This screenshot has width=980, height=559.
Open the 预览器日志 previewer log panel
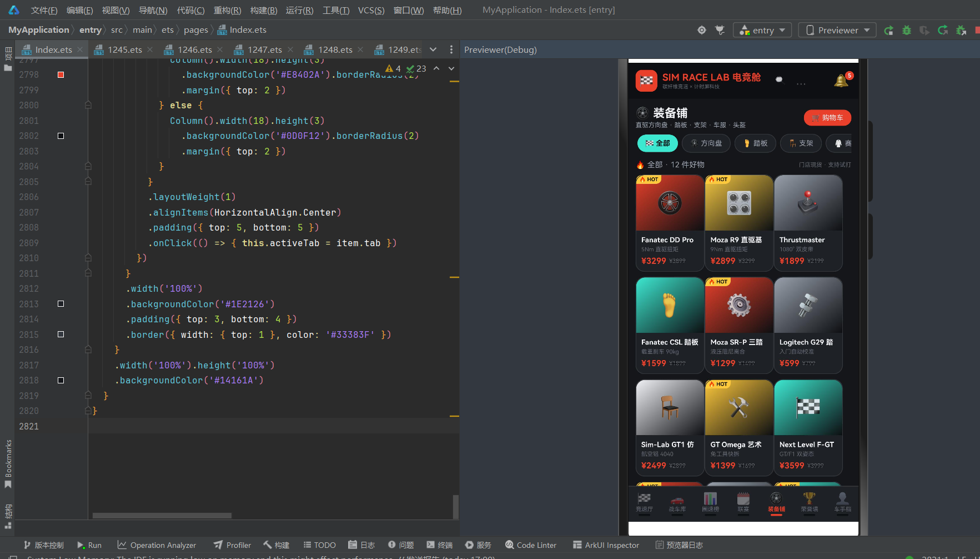(x=679, y=545)
